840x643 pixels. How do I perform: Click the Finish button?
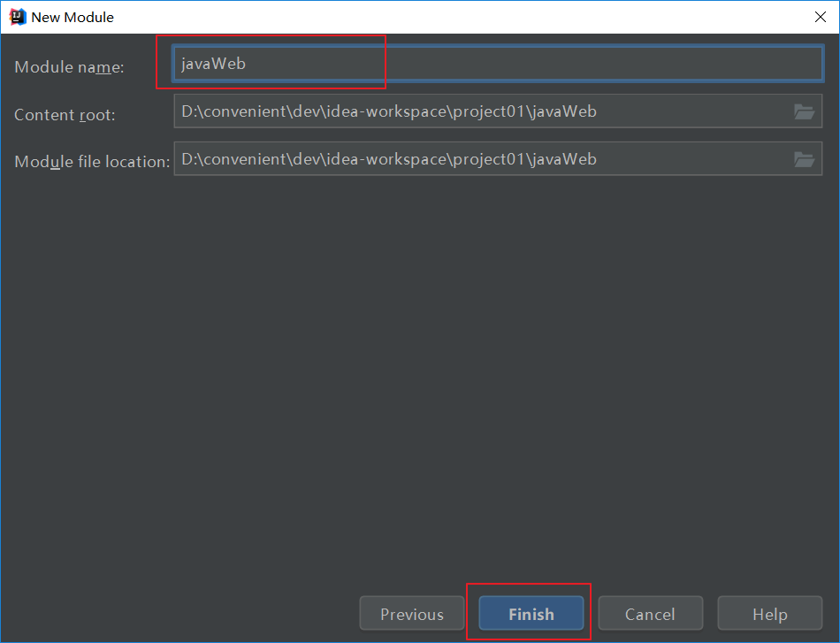click(x=531, y=614)
